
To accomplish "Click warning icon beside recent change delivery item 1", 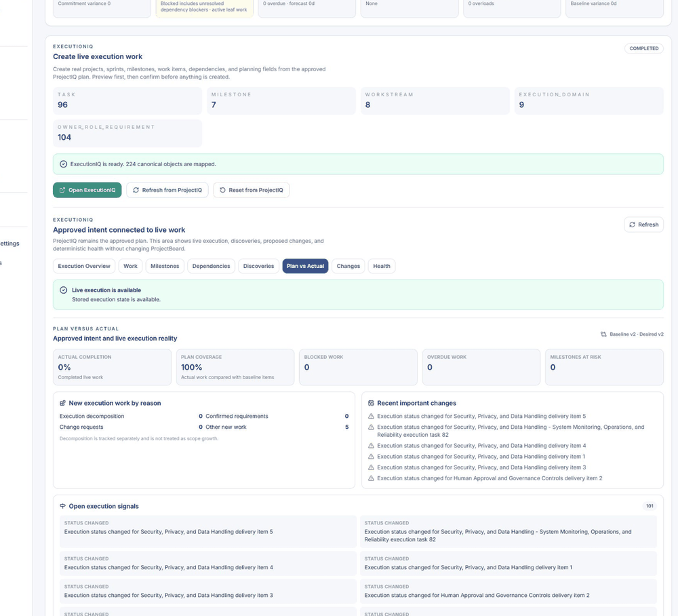I will (371, 457).
